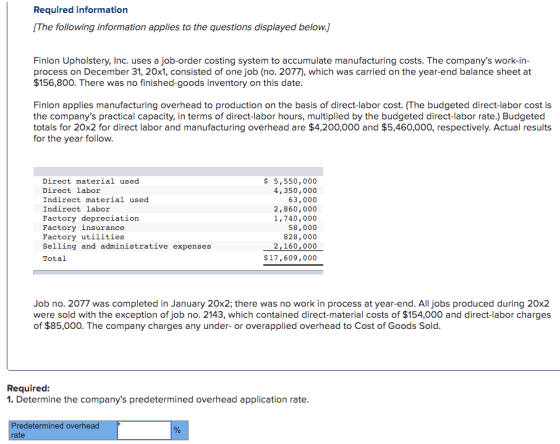This screenshot has height=444, width=560.
Task: Click the gray header bar of cost table
Action: (x=178, y=171)
